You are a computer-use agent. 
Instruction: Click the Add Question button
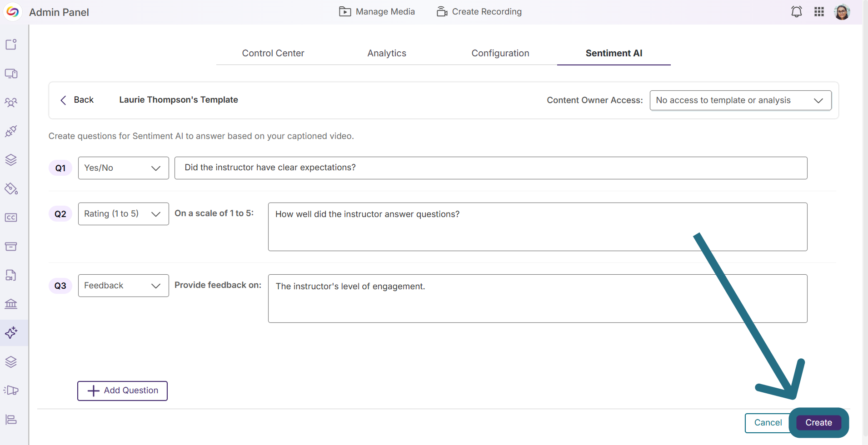pyautogui.click(x=122, y=391)
